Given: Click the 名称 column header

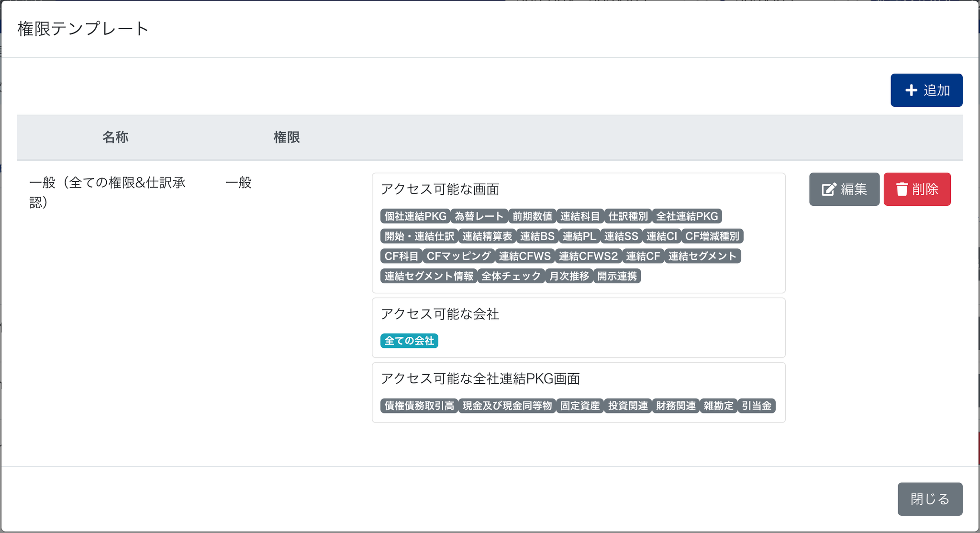Looking at the screenshot, I should coord(115,137).
